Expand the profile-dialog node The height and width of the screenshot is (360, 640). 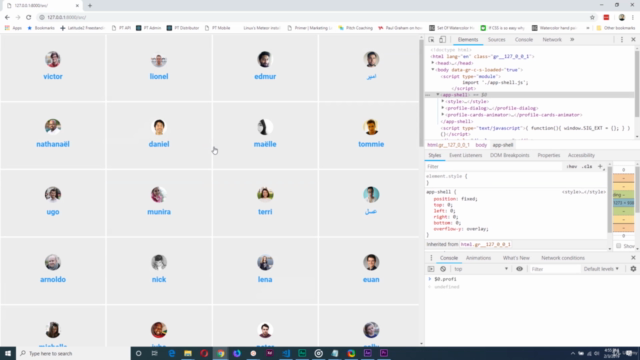coord(443,108)
